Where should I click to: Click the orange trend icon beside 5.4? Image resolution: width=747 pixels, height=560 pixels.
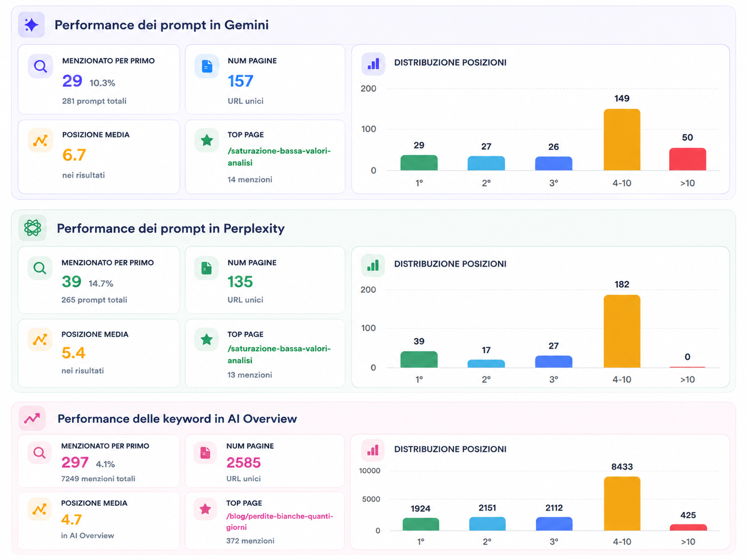point(40,339)
